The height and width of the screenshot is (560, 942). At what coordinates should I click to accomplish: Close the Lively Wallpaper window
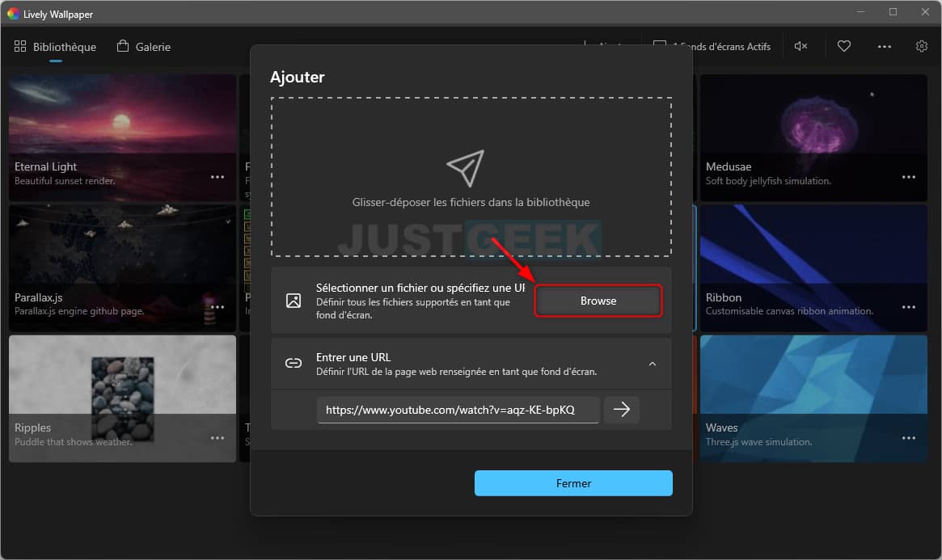tap(925, 12)
